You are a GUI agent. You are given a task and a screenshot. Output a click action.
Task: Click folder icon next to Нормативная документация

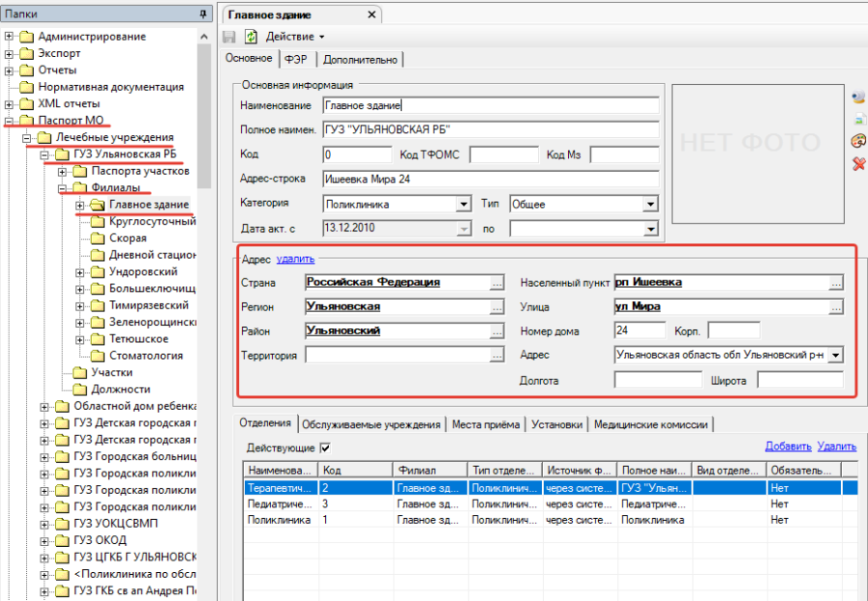pos(26,87)
